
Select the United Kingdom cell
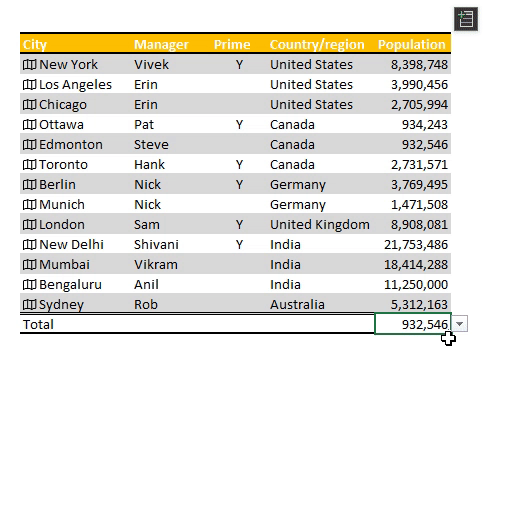(321, 224)
